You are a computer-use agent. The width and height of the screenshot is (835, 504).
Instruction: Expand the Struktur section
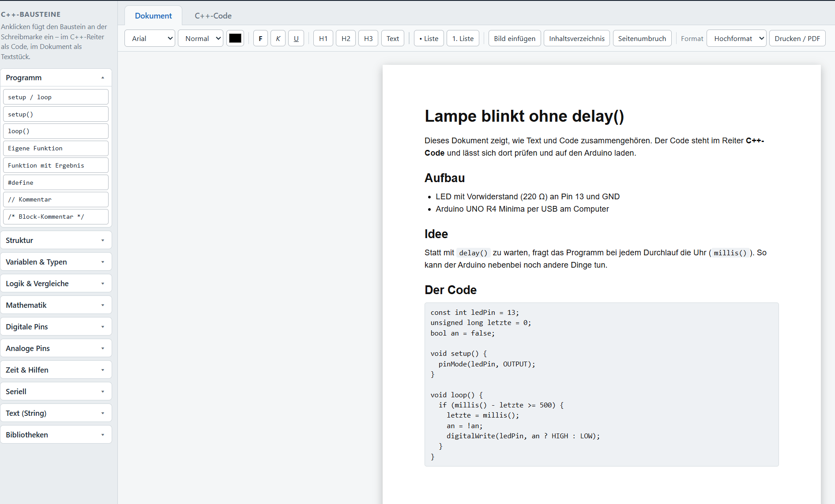coord(56,240)
